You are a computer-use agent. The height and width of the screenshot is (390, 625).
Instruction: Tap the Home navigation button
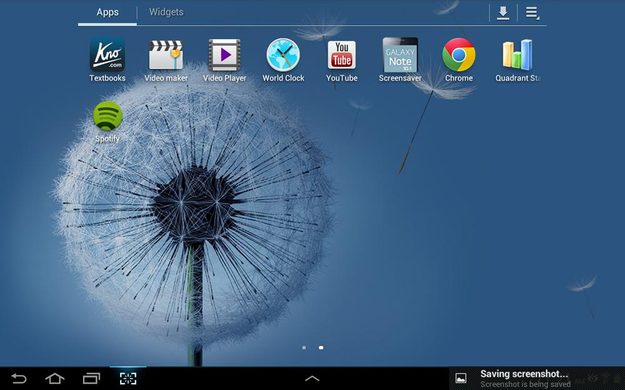[x=55, y=378]
